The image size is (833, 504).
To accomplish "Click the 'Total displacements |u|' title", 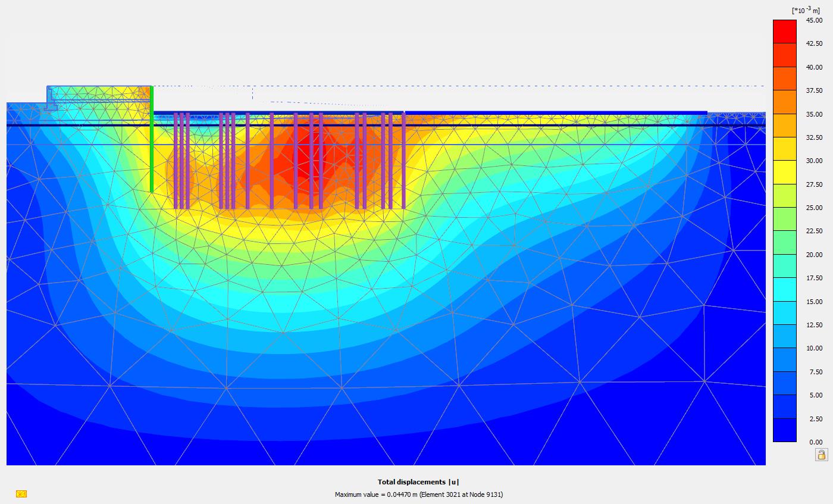I will coord(418,482).
